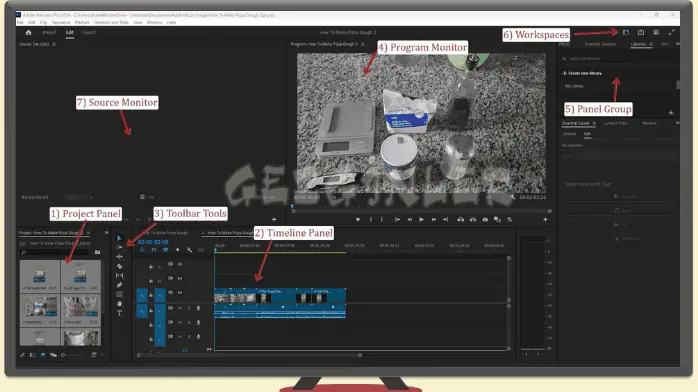Image resolution: width=698 pixels, height=392 pixels.
Task: Select the Razor tool
Action: click(x=119, y=266)
